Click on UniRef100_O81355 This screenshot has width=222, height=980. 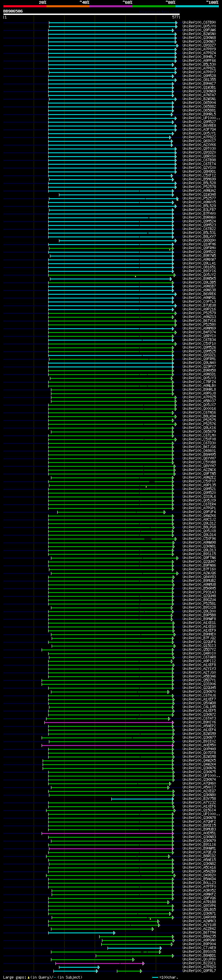pos(199,80)
